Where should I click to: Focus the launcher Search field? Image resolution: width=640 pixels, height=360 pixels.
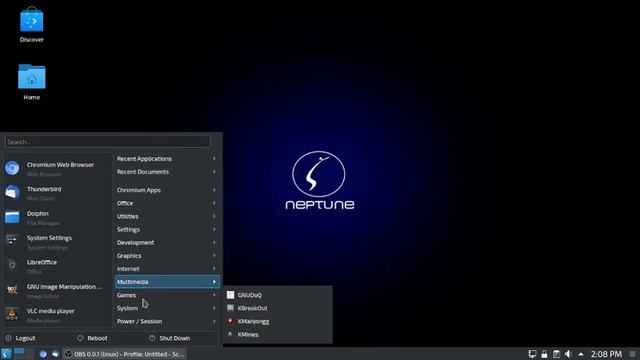pos(108,142)
